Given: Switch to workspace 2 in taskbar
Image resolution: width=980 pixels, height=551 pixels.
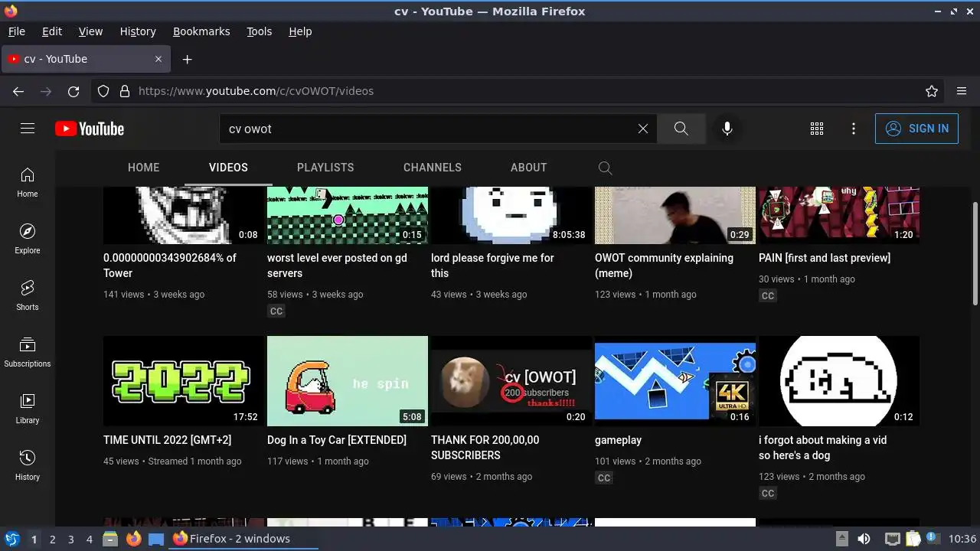Looking at the screenshot, I should (x=52, y=539).
